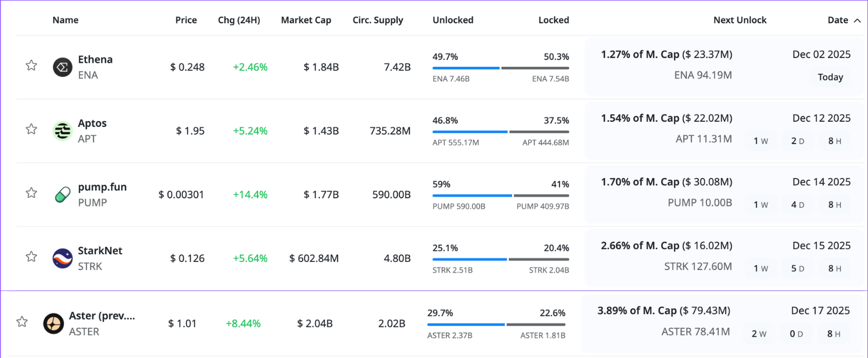Click the Aptos token logo icon
868x358 pixels.
[63, 131]
